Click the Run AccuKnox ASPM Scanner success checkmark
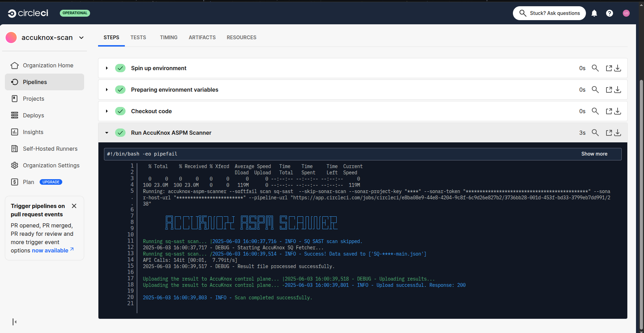 click(120, 133)
